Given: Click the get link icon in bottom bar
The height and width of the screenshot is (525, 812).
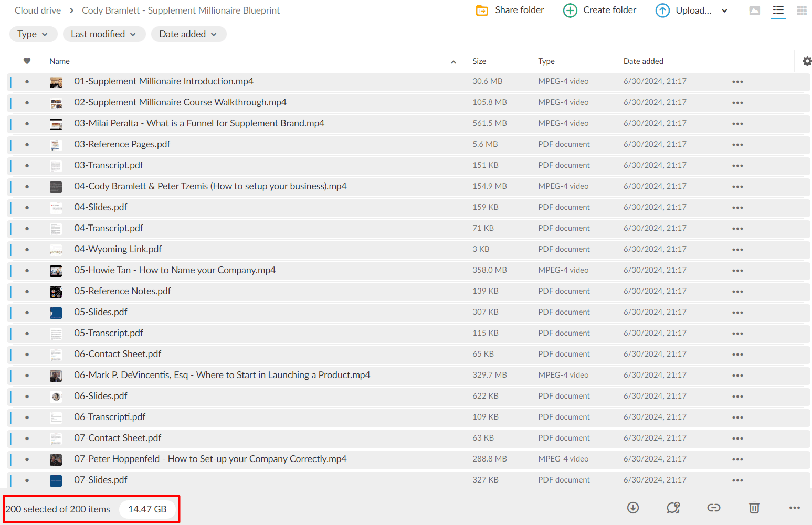Looking at the screenshot, I should [x=714, y=507].
